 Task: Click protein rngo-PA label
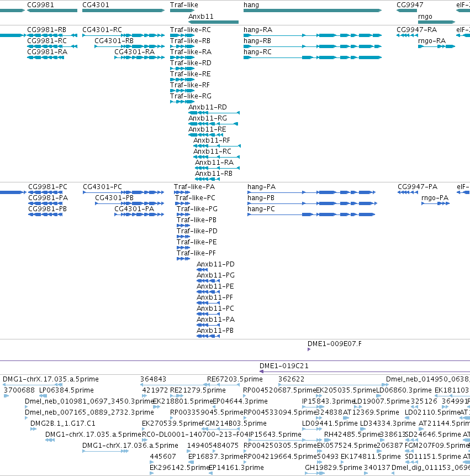[435, 198]
